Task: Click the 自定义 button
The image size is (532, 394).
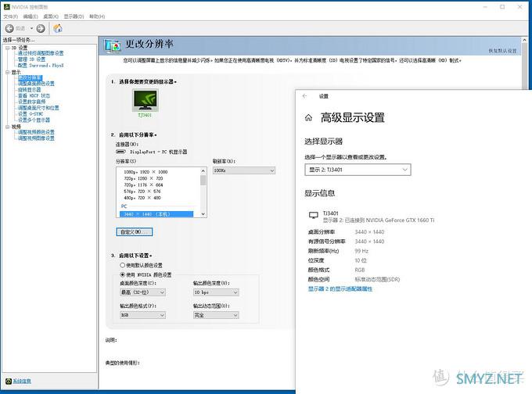Action: tap(135, 232)
